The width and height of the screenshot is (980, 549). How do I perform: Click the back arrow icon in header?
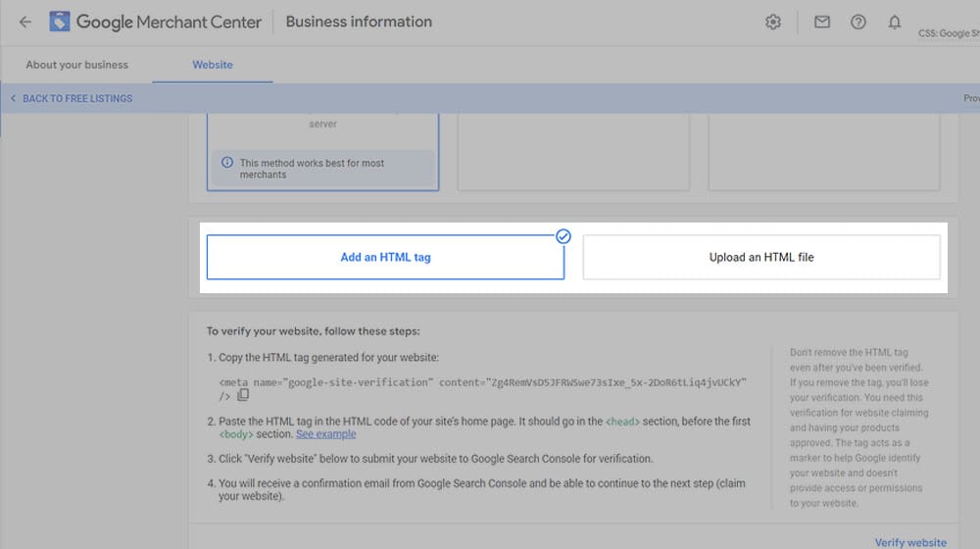25,23
